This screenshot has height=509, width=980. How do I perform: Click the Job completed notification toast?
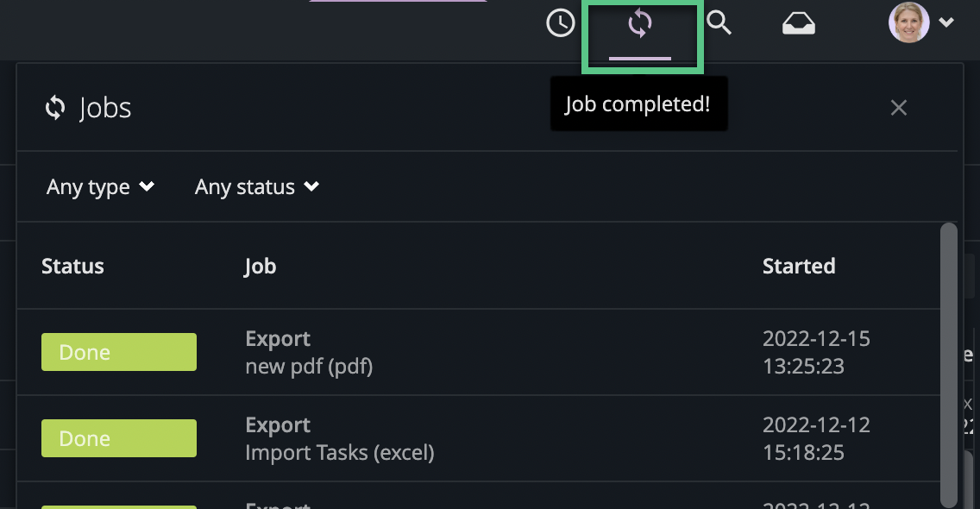pyautogui.click(x=638, y=104)
